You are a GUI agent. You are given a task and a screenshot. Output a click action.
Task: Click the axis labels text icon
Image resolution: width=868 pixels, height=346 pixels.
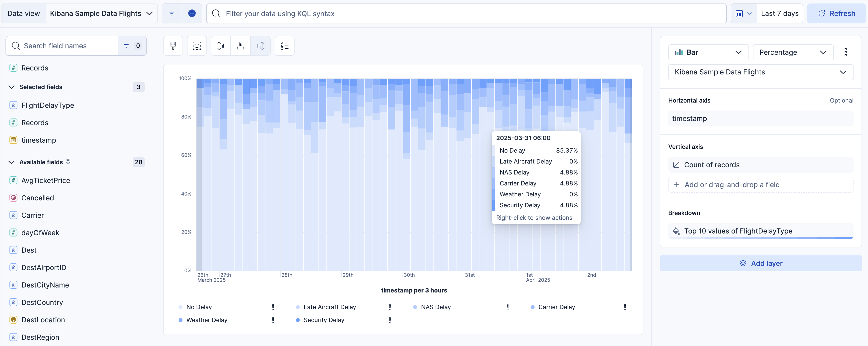pyautogui.click(x=197, y=46)
